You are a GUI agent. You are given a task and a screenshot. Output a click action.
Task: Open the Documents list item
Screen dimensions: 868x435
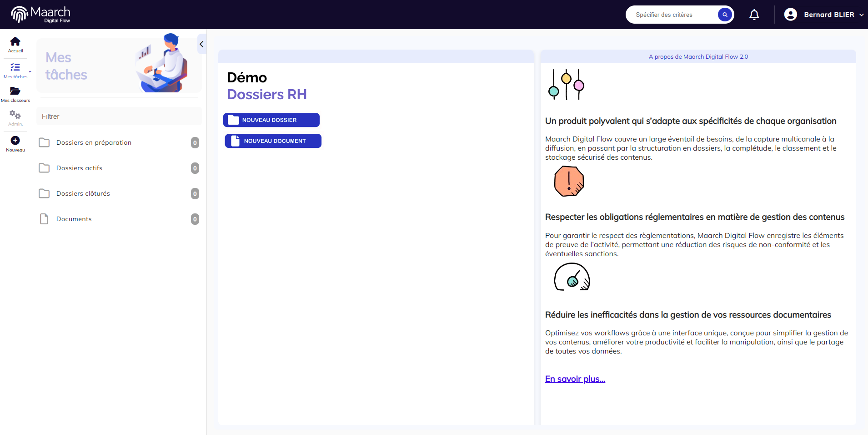[x=74, y=219]
